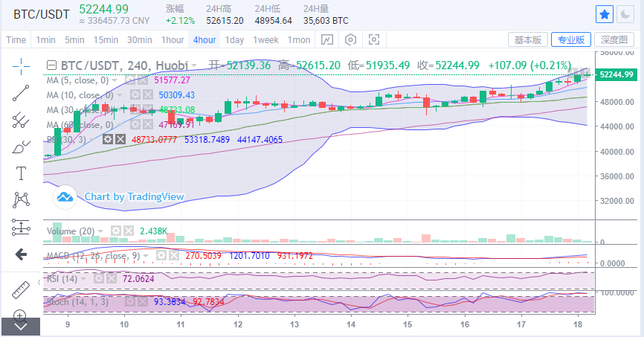644x337 pixels.
Task: Expand RSI (14) dropdown arrow
Action: coord(83,279)
